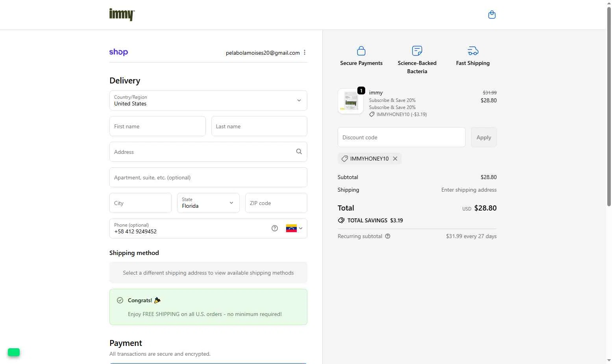This screenshot has width=612, height=364.
Task: Click the address search magnifier icon
Action: tap(299, 152)
